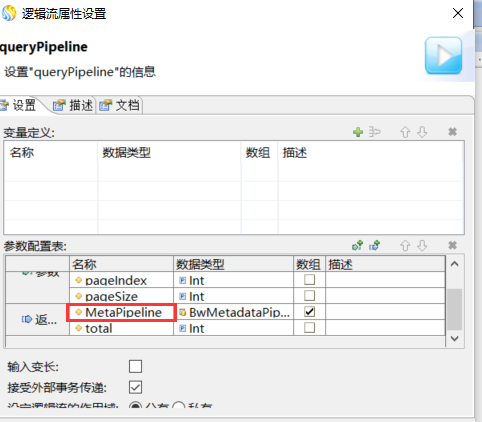Toggle the array checkbox for total
Image resolution: width=482 pixels, height=422 pixels.
(x=310, y=328)
